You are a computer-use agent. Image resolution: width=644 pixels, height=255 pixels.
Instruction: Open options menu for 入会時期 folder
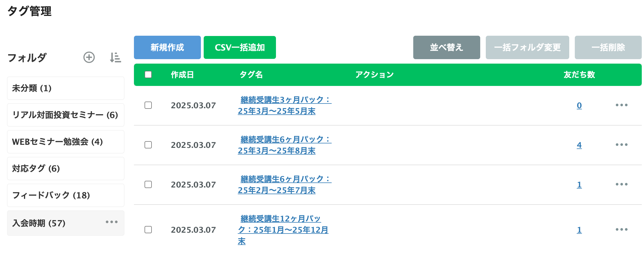pyautogui.click(x=111, y=222)
